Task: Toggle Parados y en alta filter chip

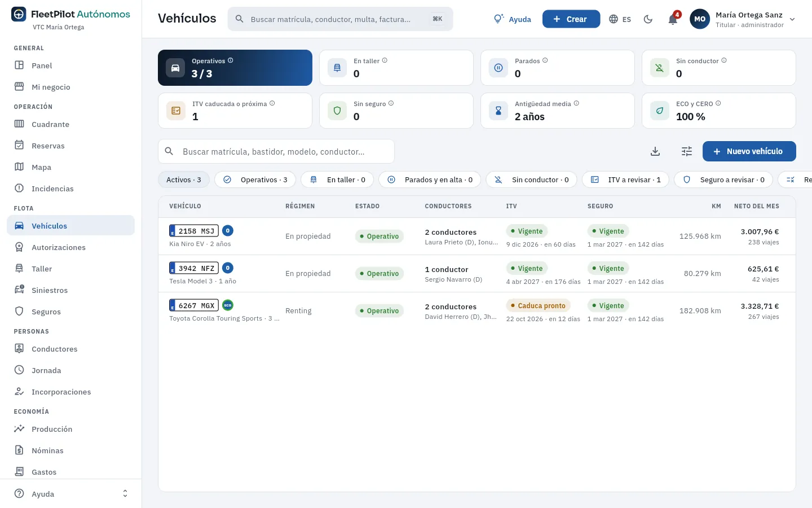Action: point(430,179)
